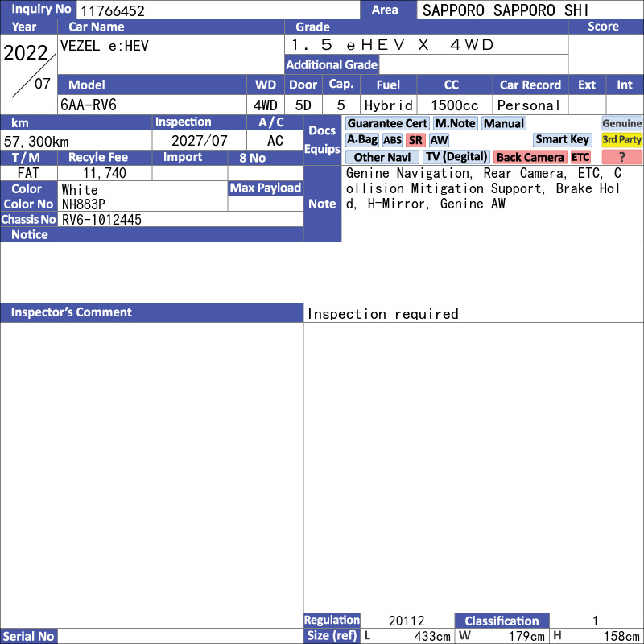This screenshot has height=644, width=644.
Task: Click inquiry number 11766452
Action: pos(113,10)
